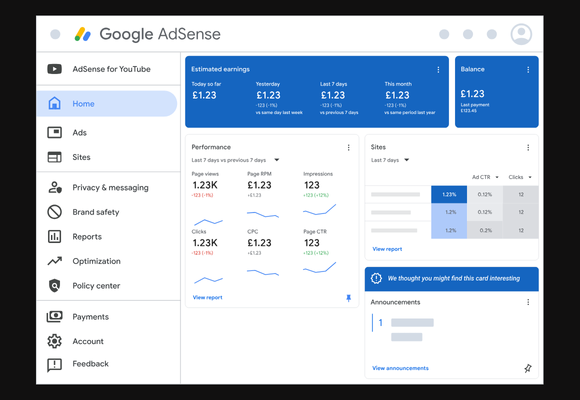This screenshot has height=400, width=580.
Task: Click the Page views sparkline chart
Action: [x=208, y=221]
